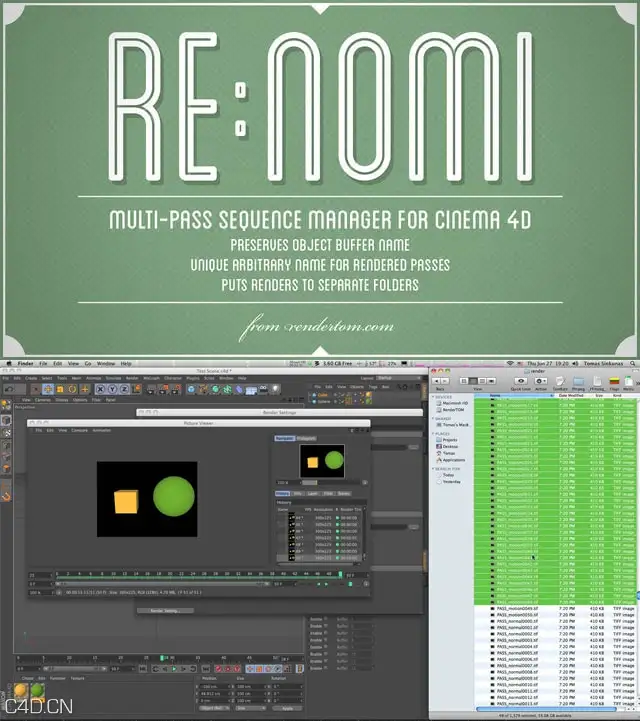Click the Undo arrow in Cinema 4D toolbar
Screen dimensions: 640x721
10,389
